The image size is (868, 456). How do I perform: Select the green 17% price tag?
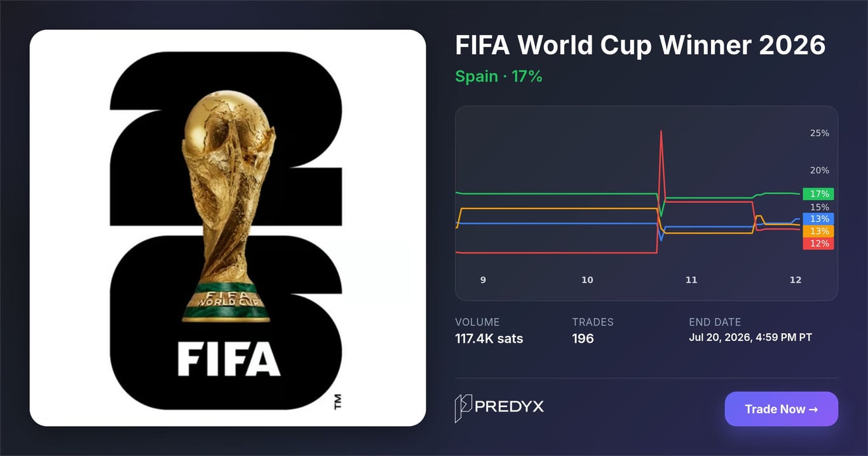818,194
